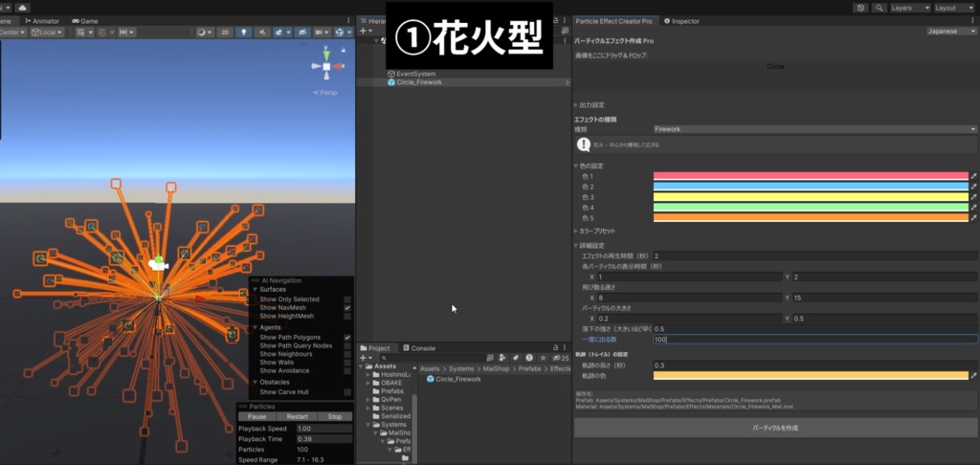The image size is (980, 465).
Task: Select the Particle Effect Creator Pro tab
Action: pos(613,21)
